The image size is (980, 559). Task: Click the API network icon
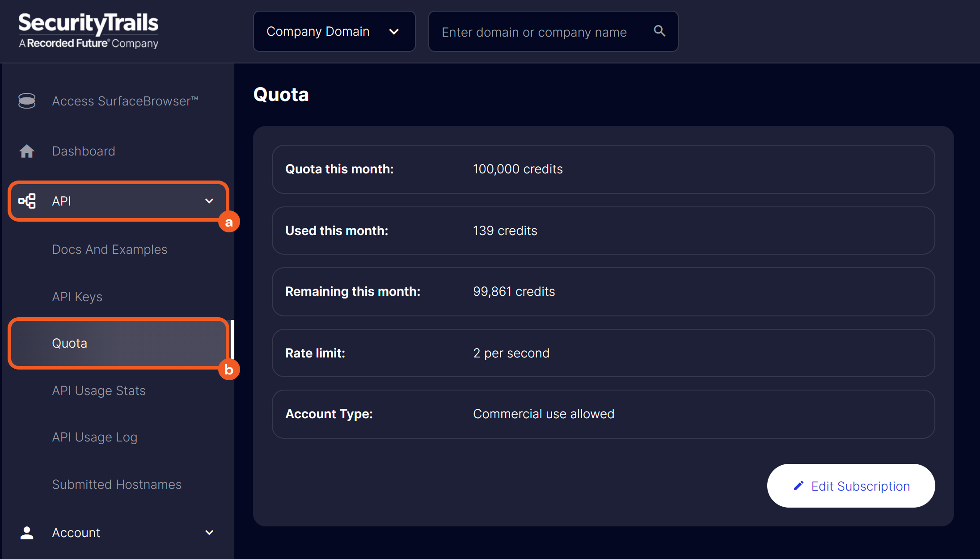tap(27, 201)
